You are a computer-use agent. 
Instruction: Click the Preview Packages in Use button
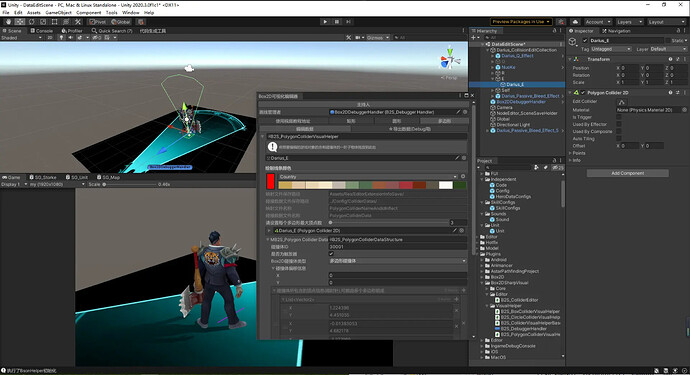pyautogui.click(x=521, y=22)
